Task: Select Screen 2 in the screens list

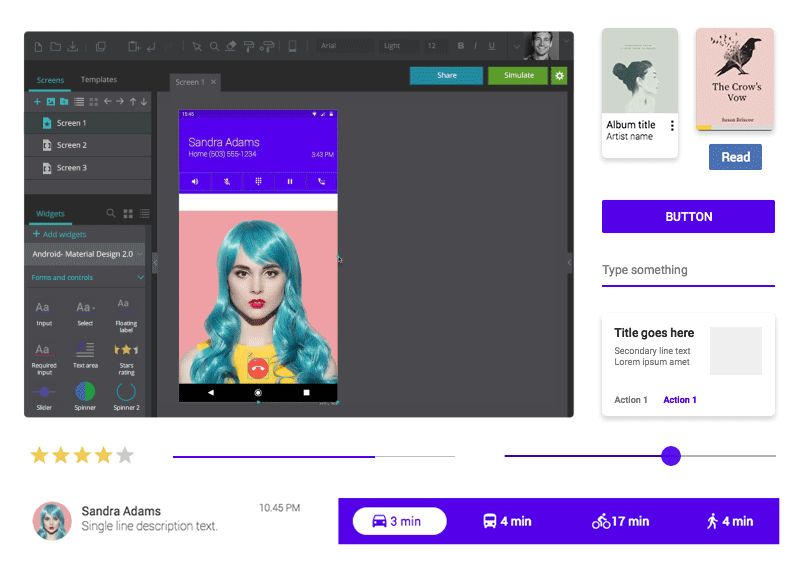Action: pyautogui.click(x=88, y=145)
